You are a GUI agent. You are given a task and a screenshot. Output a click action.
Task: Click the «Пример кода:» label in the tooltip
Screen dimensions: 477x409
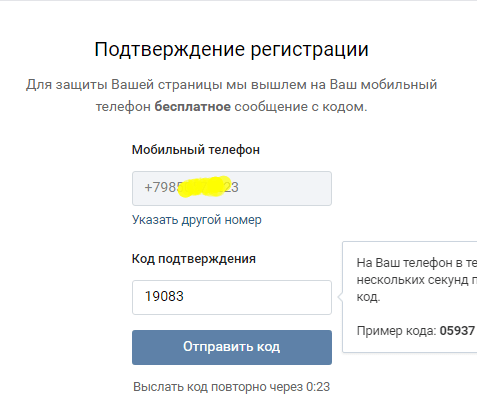[396, 331]
